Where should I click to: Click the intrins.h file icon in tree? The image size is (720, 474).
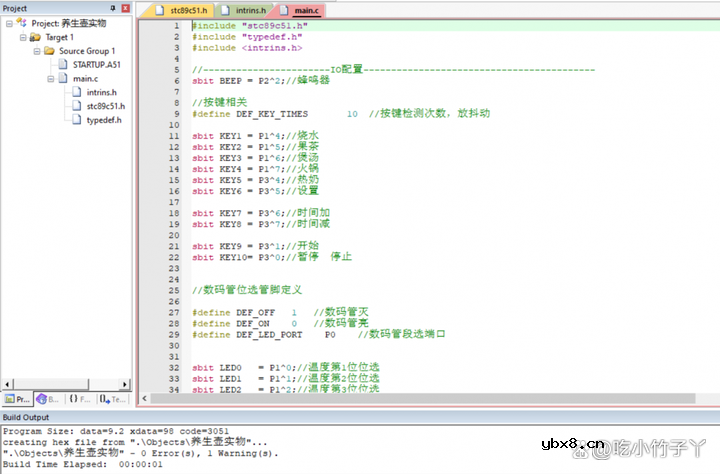point(77,92)
